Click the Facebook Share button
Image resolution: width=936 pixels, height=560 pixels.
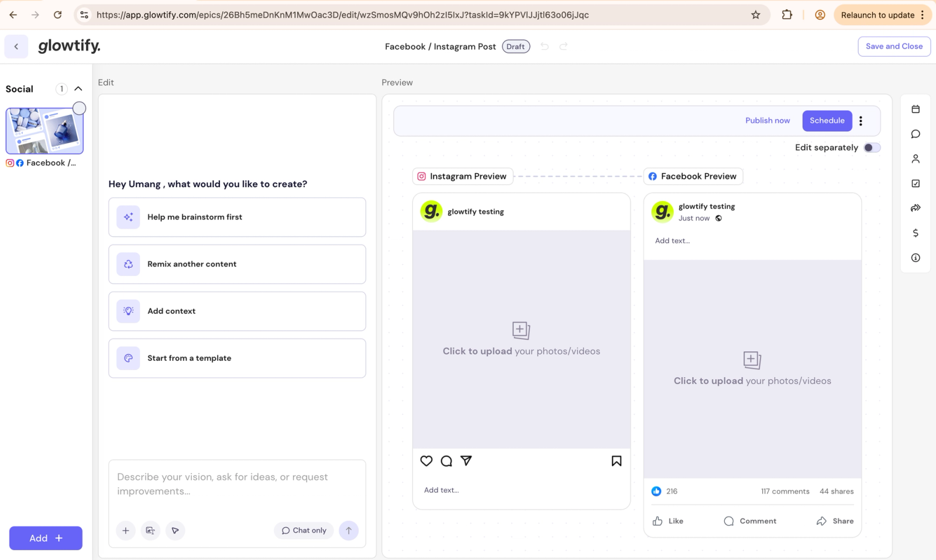point(835,521)
